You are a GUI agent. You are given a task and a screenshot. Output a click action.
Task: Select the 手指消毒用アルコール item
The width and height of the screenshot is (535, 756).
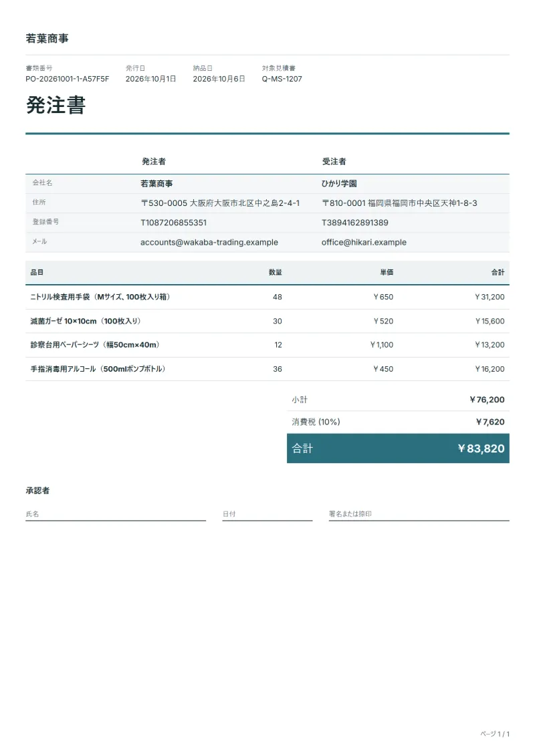(x=98, y=369)
